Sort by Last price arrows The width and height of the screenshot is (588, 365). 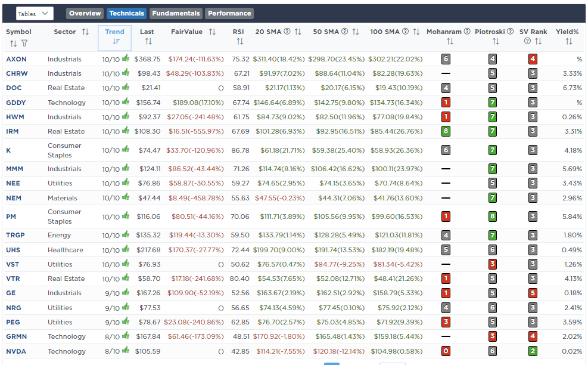click(148, 41)
